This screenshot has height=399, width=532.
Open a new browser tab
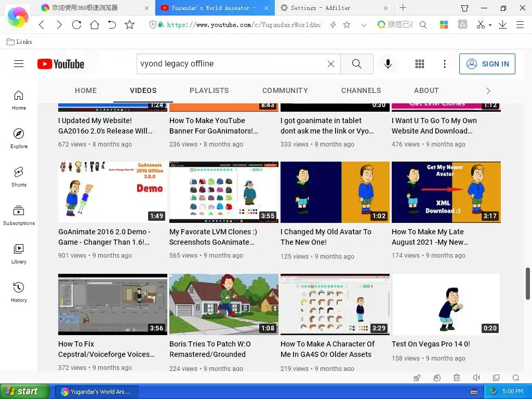point(403,7)
